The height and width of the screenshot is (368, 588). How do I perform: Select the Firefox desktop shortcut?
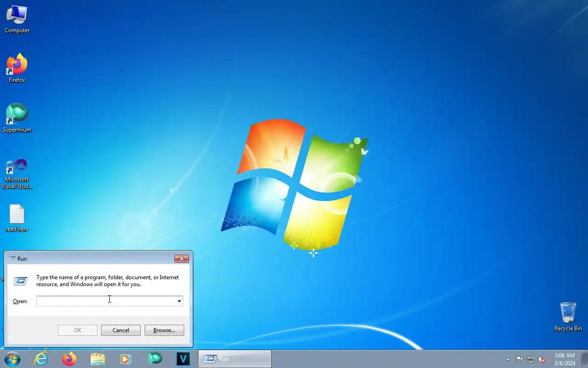pos(17,68)
